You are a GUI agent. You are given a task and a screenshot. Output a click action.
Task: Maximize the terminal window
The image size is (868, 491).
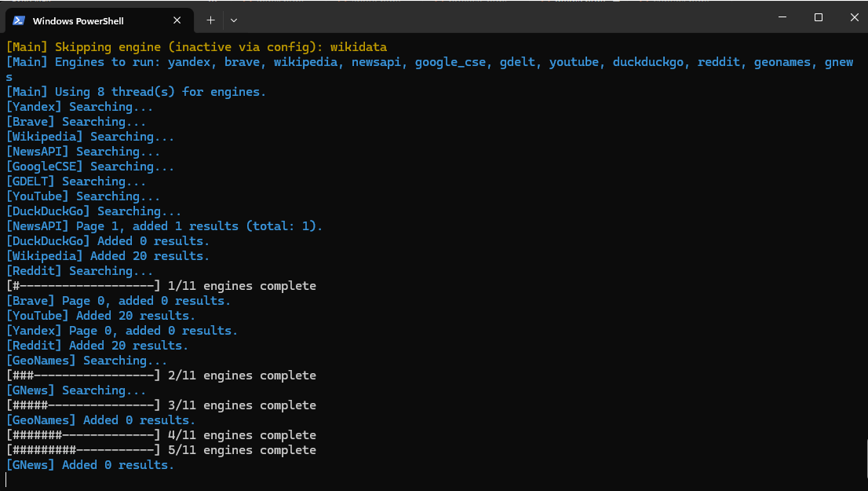(x=818, y=17)
